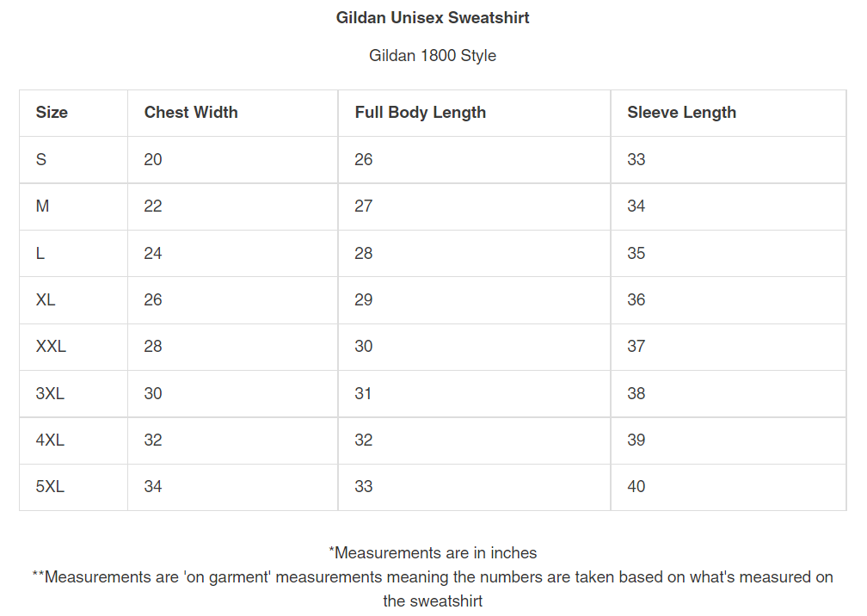Select the Size column header

click(52, 113)
